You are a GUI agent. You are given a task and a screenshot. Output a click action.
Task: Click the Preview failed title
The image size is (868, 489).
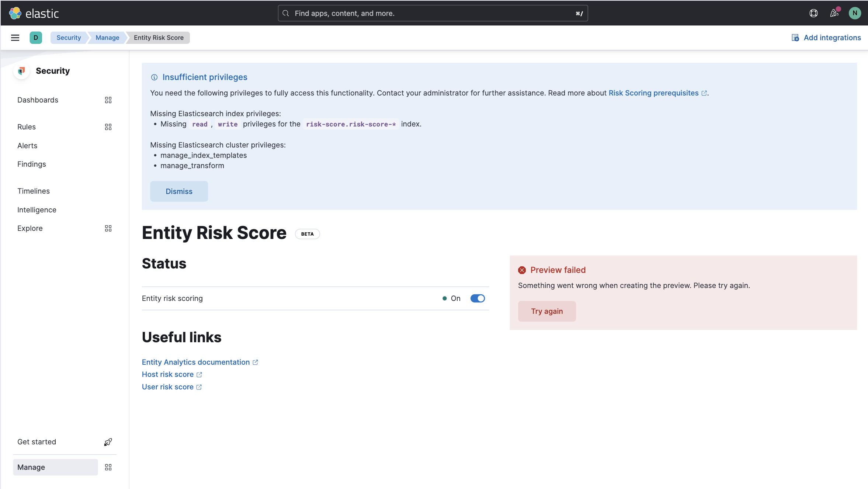558,270
